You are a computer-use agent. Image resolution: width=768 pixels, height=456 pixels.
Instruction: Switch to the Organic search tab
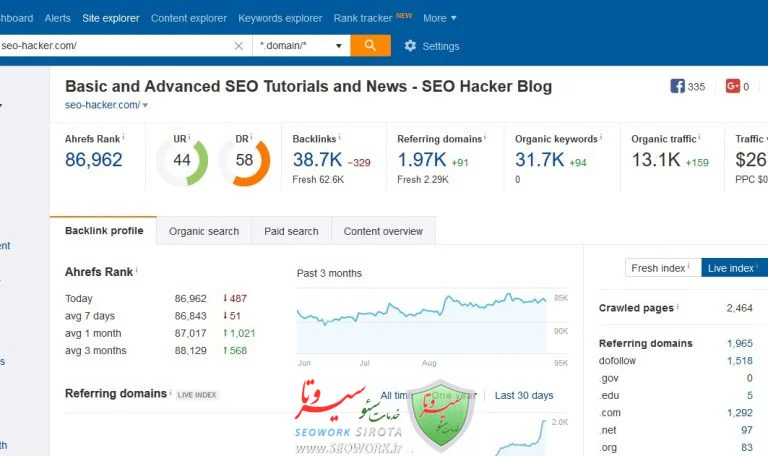[x=204, y=231]
